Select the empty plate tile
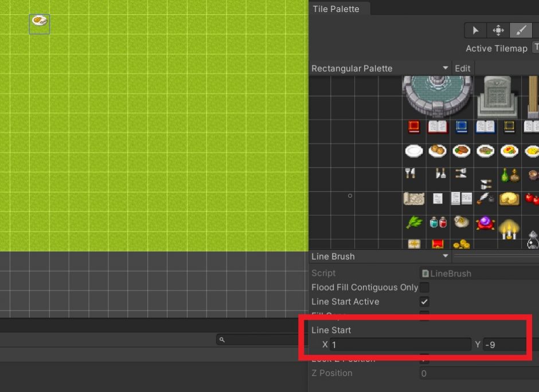 (x=414, y=151)
